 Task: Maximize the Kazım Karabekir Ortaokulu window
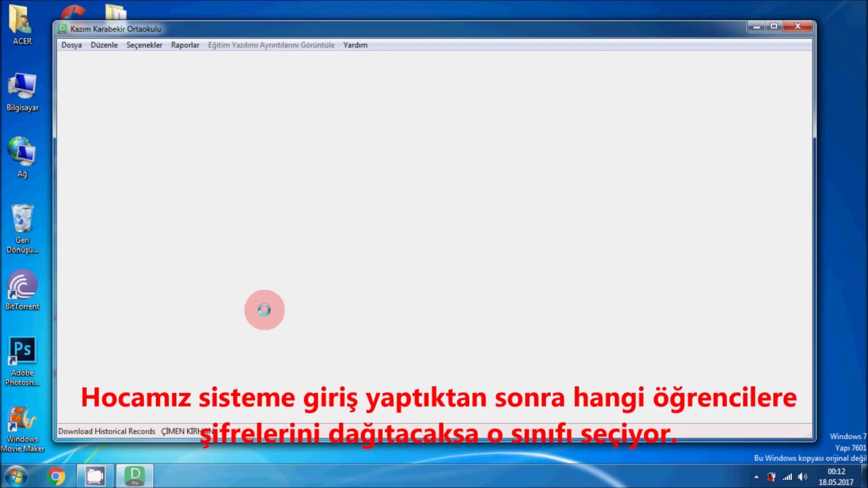point(774,26)
